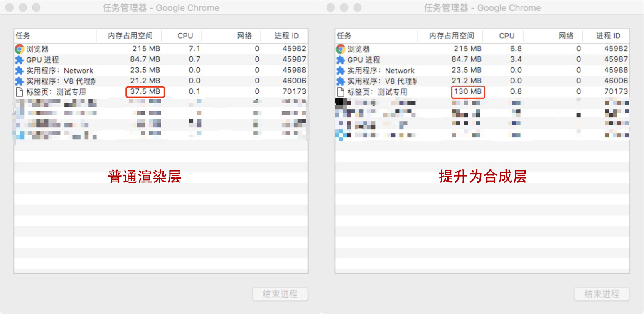Select GPU 进程 task name in right window

(x=364, y=60)
